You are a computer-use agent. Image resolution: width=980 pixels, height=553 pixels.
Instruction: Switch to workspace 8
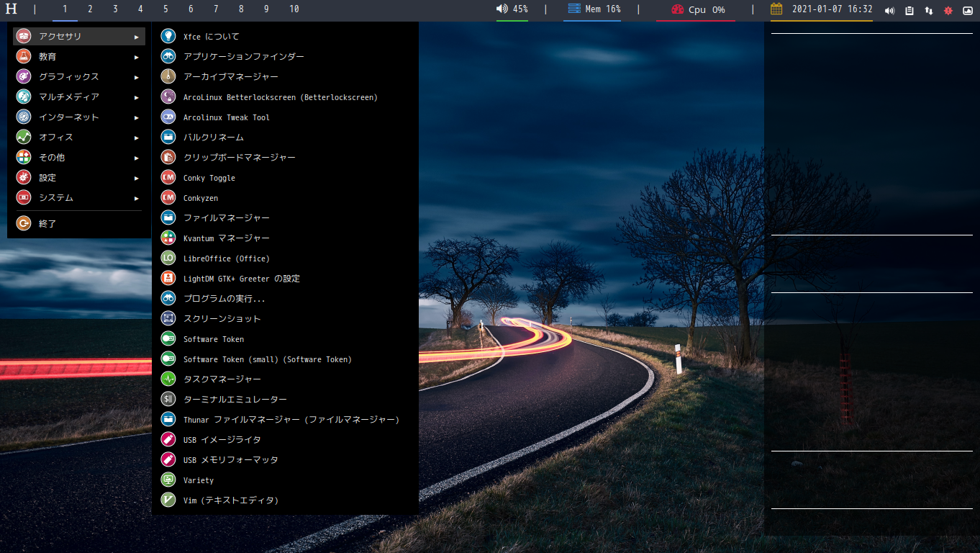pyautogui.click(x=241, y=9)
